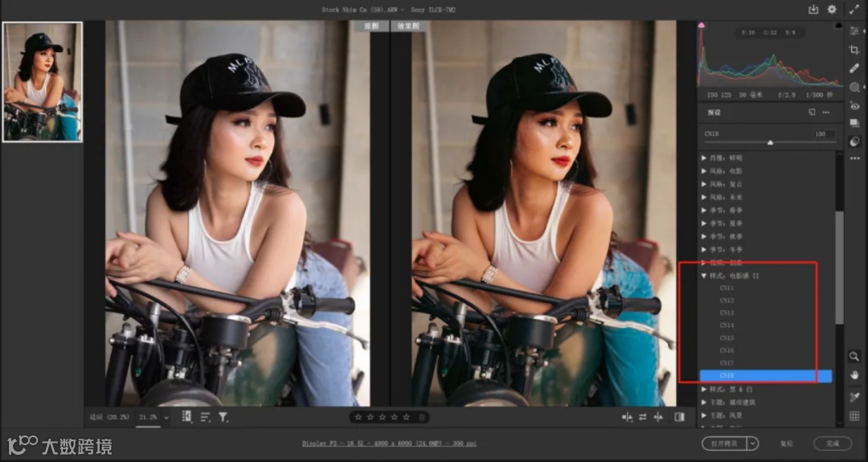Image resolution: width=868 pixels, height=462 pixels.
Task: Set rating to five stars
Action: (407, 417)
